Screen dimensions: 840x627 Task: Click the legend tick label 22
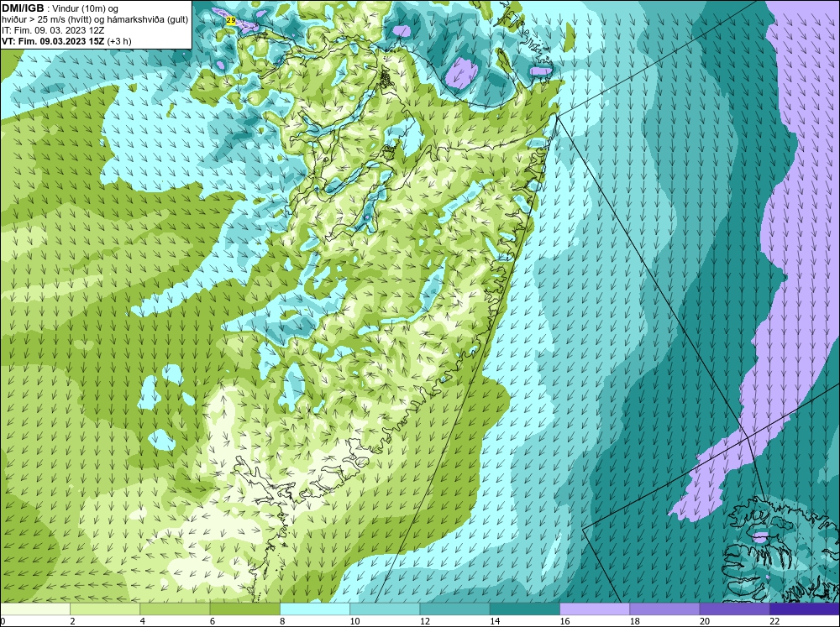774,621
